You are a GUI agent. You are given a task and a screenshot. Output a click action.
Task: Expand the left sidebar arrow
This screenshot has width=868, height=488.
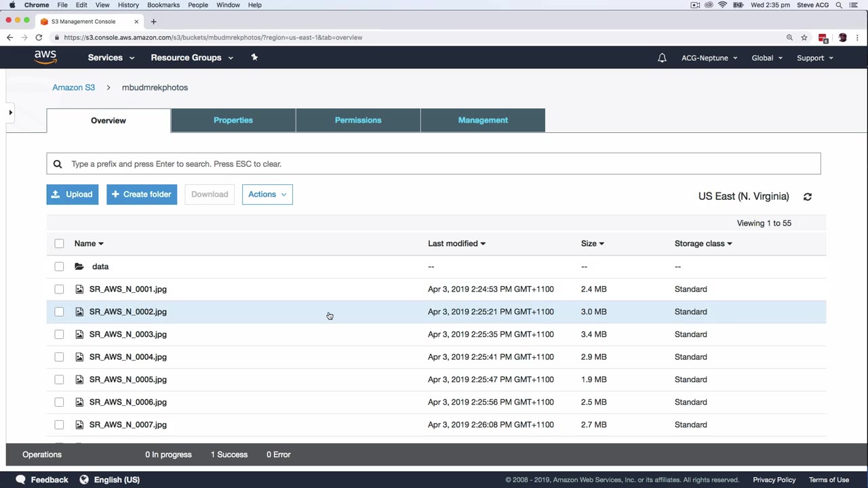click(10, 113)
